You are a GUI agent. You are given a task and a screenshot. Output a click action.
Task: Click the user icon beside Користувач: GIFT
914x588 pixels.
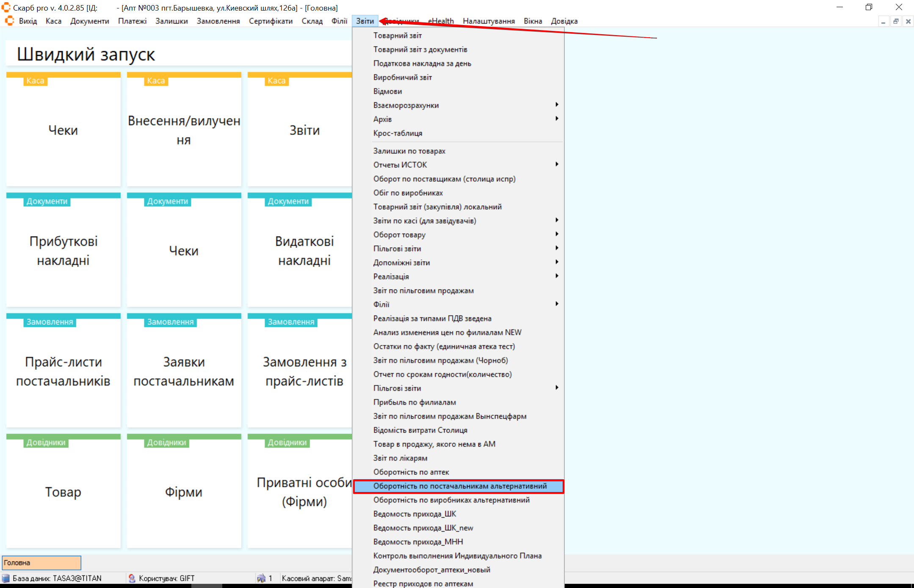[132, 578]
